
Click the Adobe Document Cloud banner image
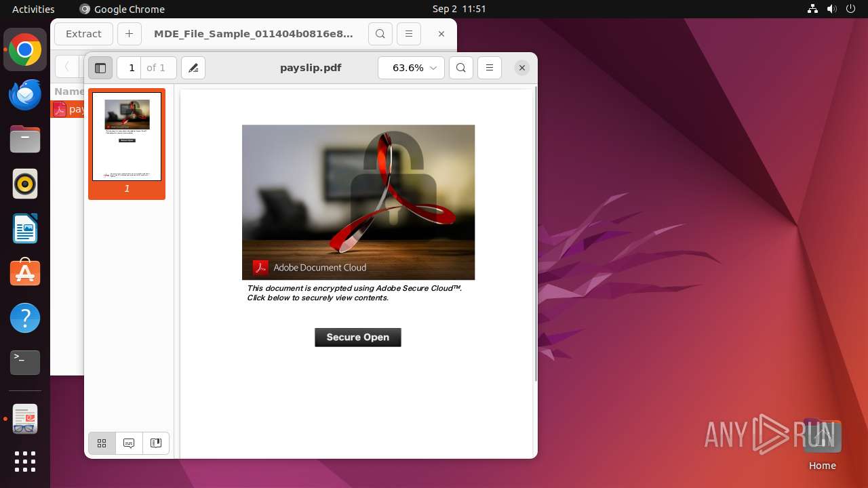coord(359,202)
